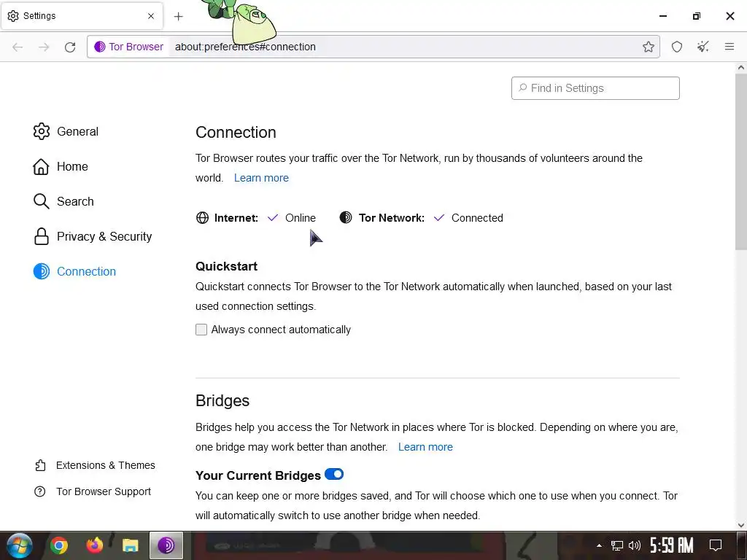Viewport: 747px width, 560px height.
Task: Click the Bridges heading
Action: (222, 400)
